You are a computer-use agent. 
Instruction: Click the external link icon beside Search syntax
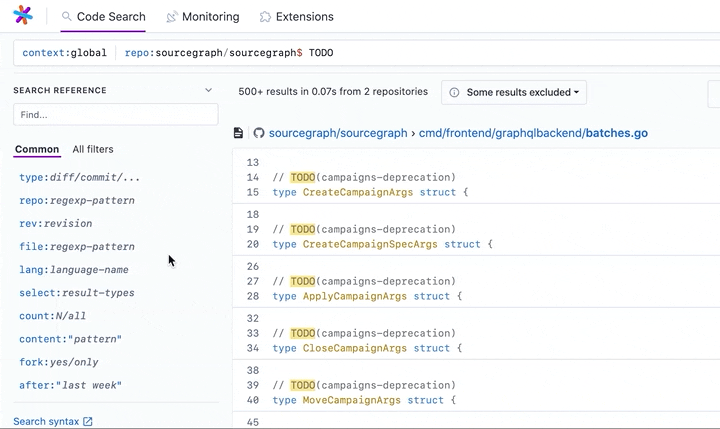[88, 421]
